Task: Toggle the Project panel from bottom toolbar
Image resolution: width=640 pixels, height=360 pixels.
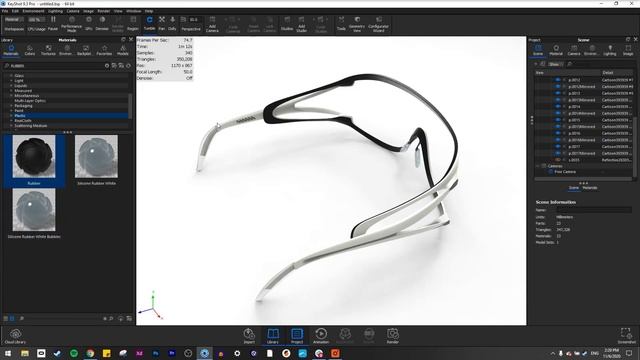Action: coord(297,336)
